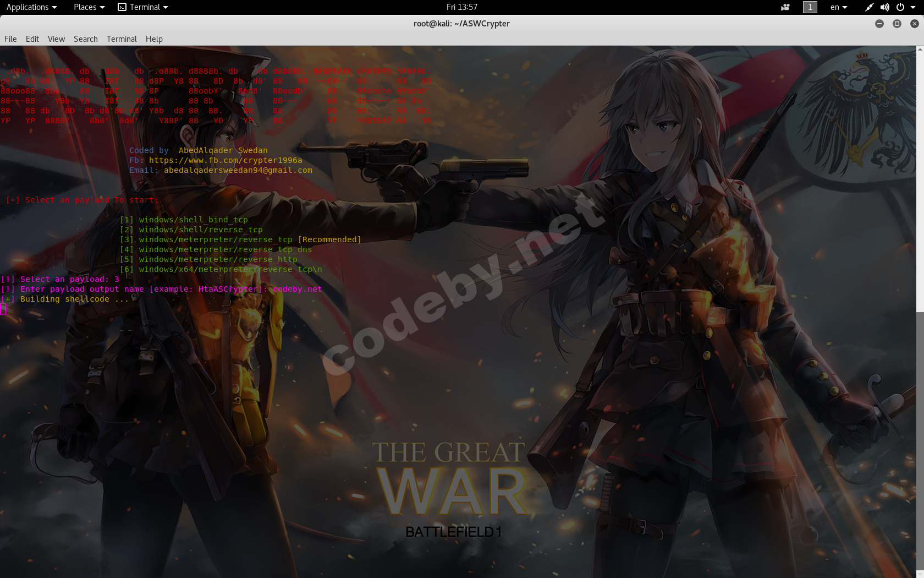Open the Applications menu in top bar

(31, 7)
